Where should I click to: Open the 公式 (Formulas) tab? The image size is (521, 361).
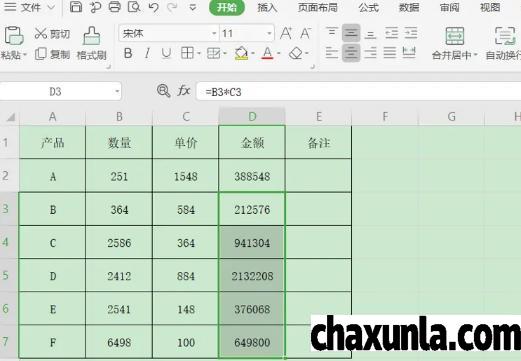[369, 7]
